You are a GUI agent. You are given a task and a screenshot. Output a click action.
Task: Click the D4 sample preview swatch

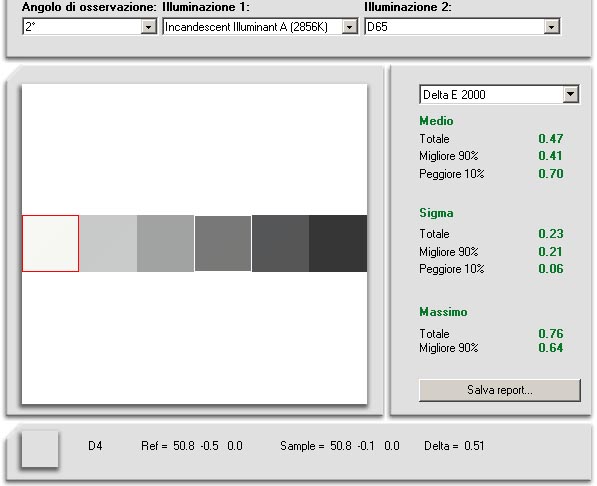click(40, 449)
